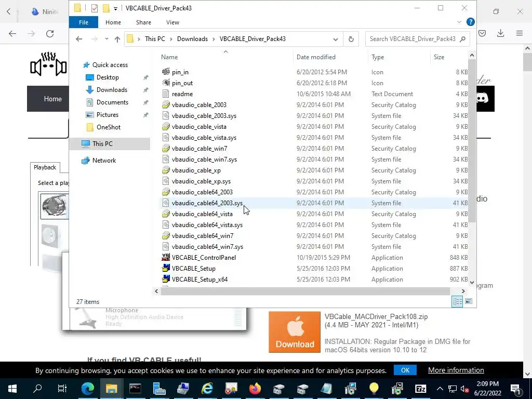Select VBCABLE_Setup application icon
The width and height of the screenshot is (532, 399).
tap(166, 268)
